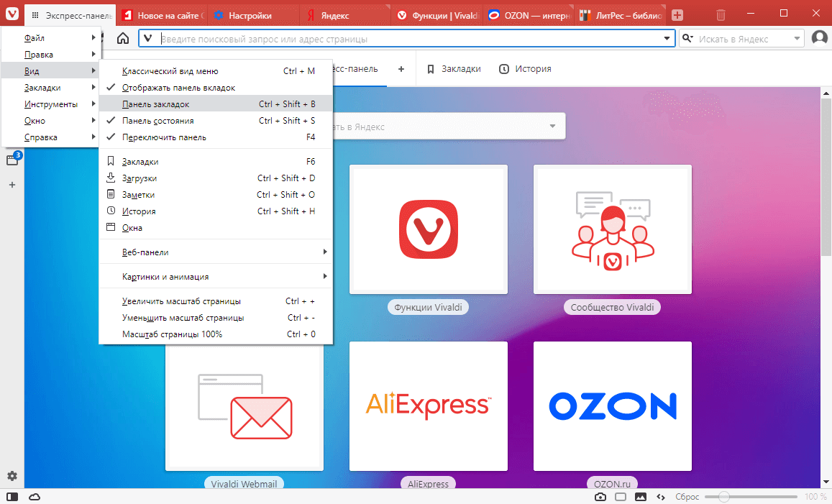The width and height of the screenshot is (832, 504).
Task: Choose Увеличить масштаб страницы
Action: pos(216,301)
